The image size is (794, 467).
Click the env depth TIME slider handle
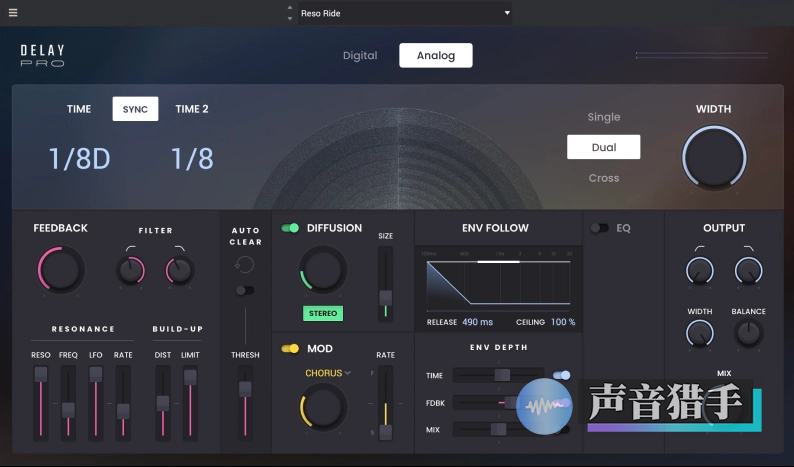502,375
